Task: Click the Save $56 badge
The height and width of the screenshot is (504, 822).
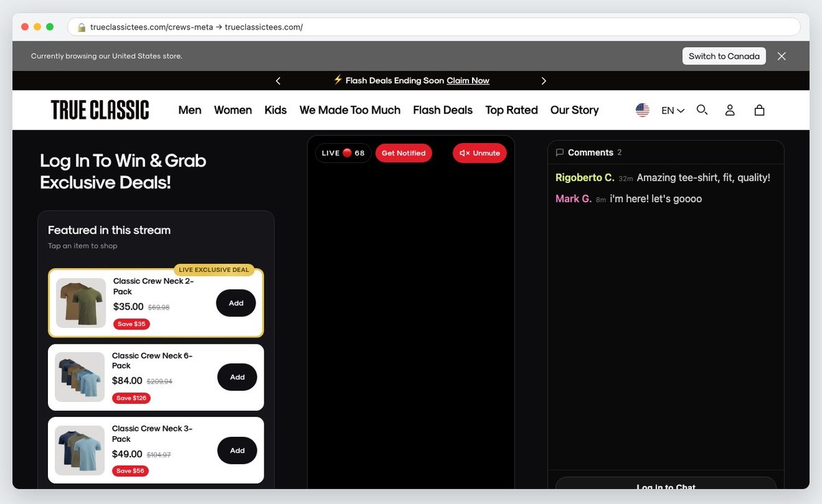Action: pos(130,471)
